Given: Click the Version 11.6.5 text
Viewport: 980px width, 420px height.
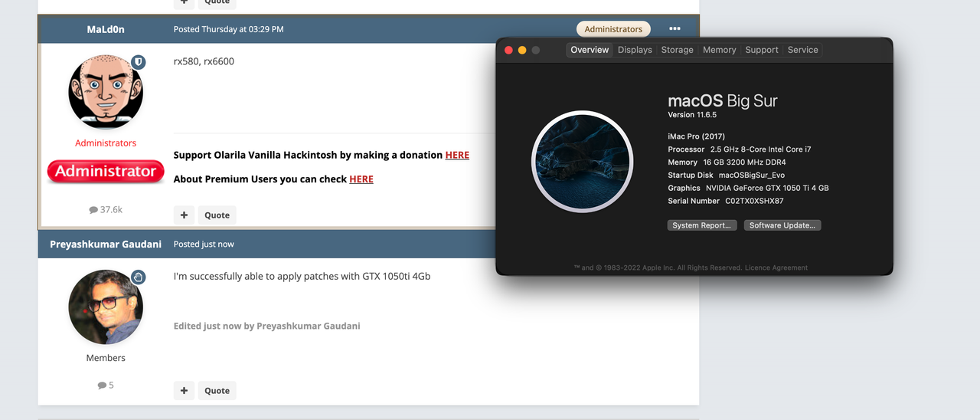Looking at the screenshot, I should click(692, 115).
